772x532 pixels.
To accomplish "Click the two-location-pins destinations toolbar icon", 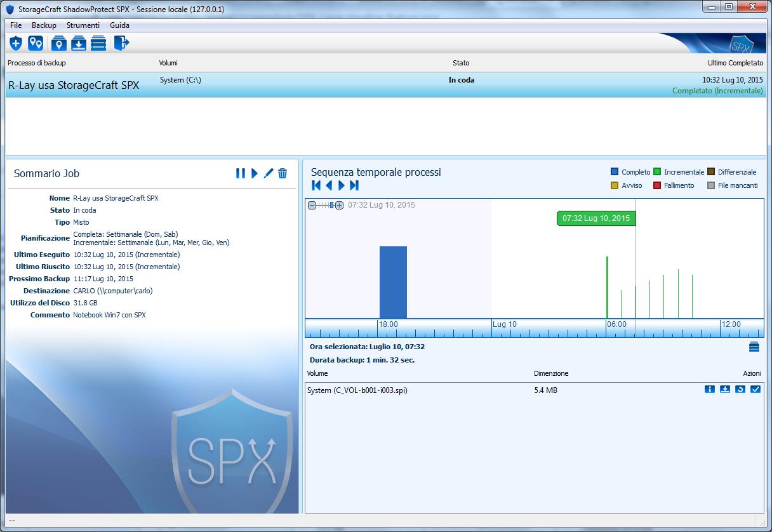I will coord(36,43).
